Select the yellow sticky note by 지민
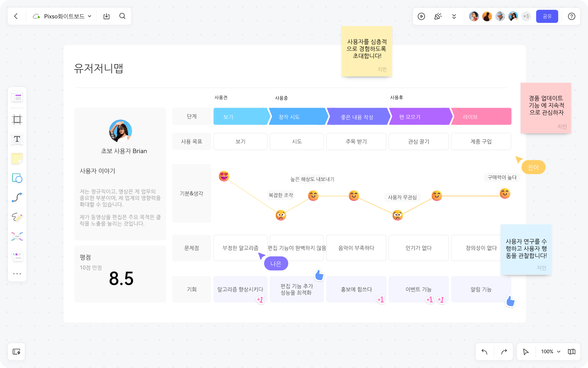 tap(367, 51)
